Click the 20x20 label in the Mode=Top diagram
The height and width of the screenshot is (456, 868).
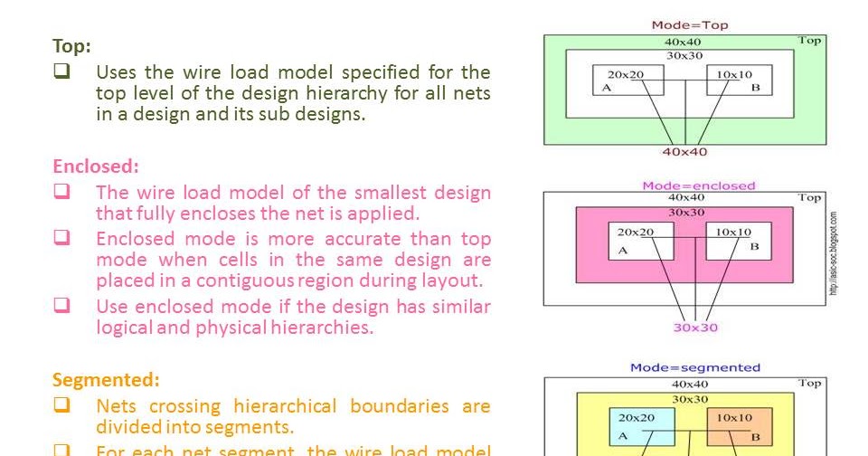point(626,74)
